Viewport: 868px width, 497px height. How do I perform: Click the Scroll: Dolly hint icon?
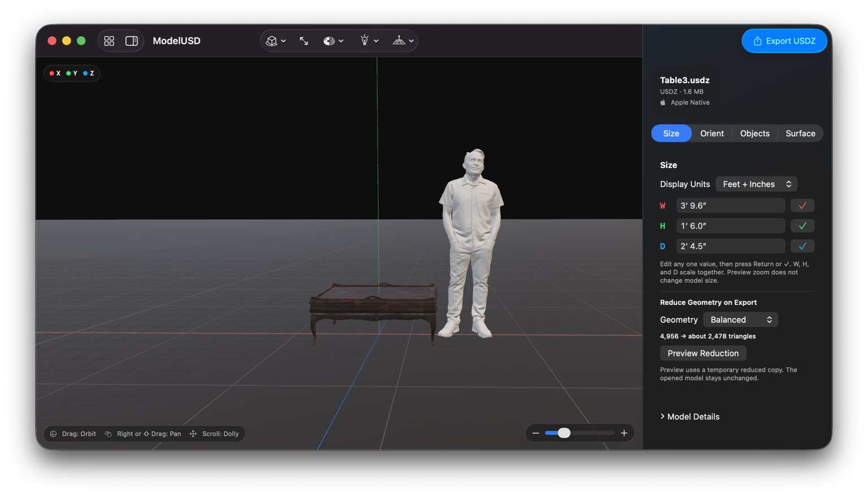[193, 434]
